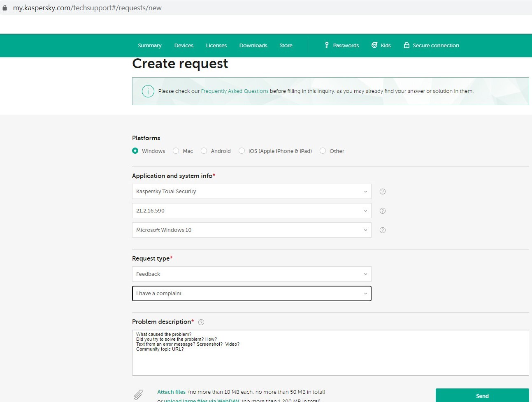Open the Feedback request type dropdown
The width and height of the screenshot is (532, 402).
point(252,274)
